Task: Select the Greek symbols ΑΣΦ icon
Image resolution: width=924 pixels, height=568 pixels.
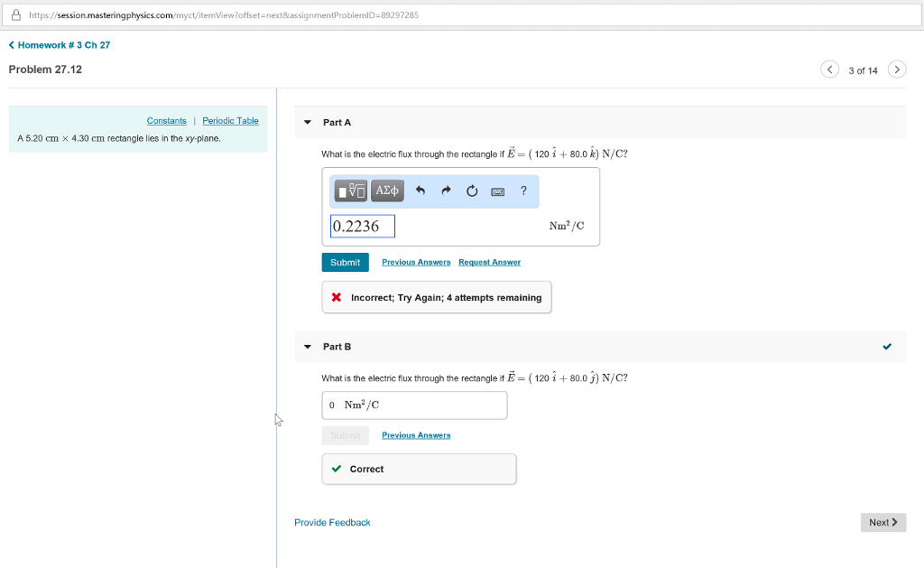Action: tap(386, 191)
